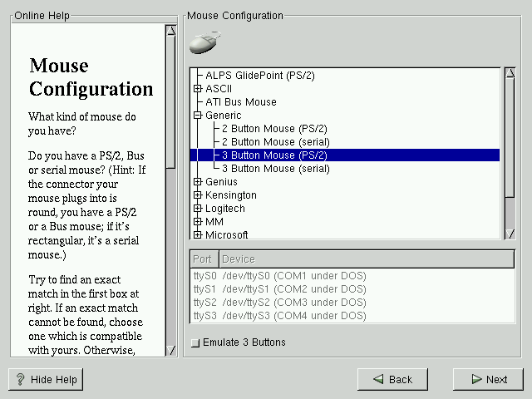The width and height of the screenshot is (532, 399).
Task: Proceed with the Next button
Action: coord(487,380)
